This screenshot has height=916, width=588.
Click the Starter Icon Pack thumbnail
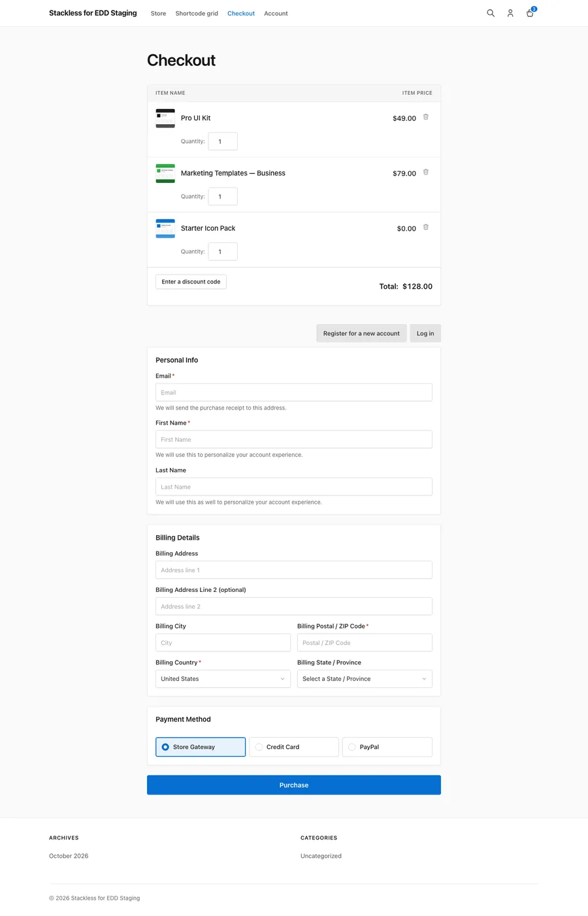pos(165,229)
